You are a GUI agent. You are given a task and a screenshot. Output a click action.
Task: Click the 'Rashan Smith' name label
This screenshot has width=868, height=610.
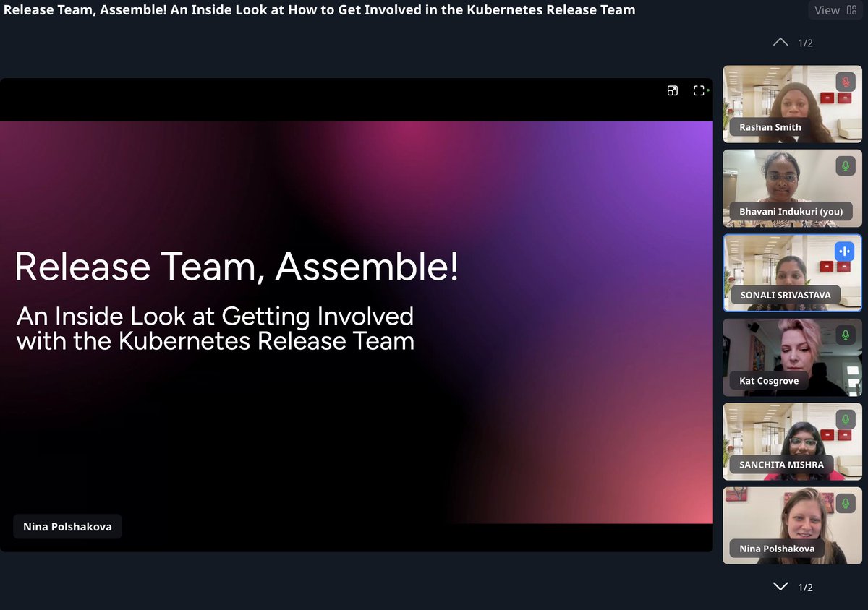770,127
